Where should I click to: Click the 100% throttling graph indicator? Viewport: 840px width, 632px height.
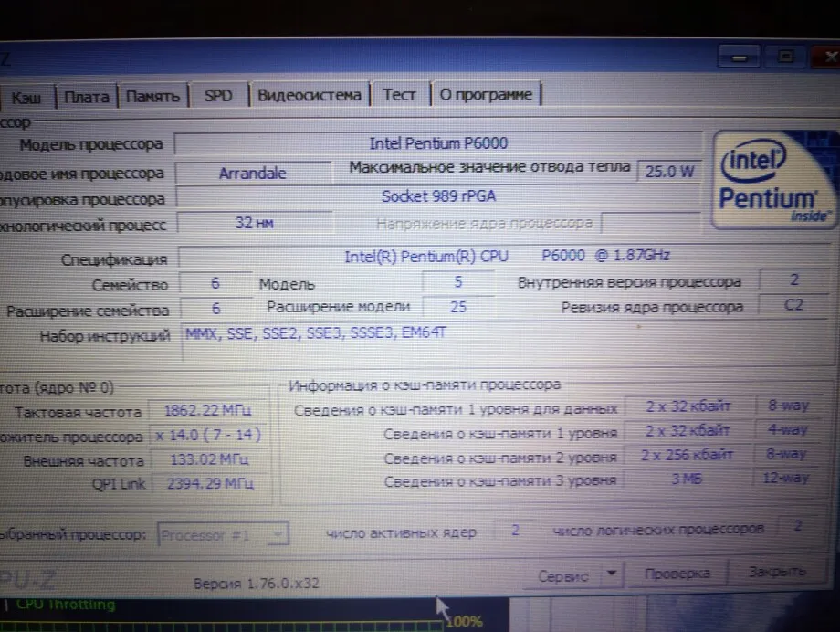click(x=464, y=622)
